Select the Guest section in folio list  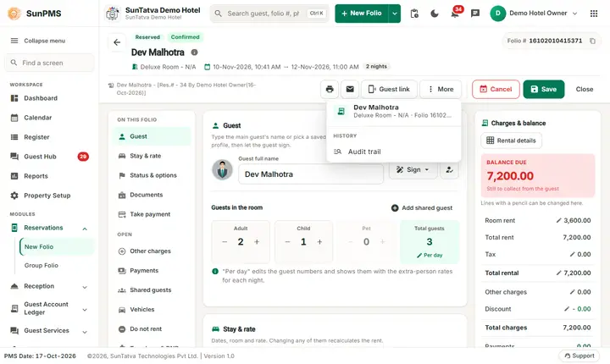tap(152, 136)
